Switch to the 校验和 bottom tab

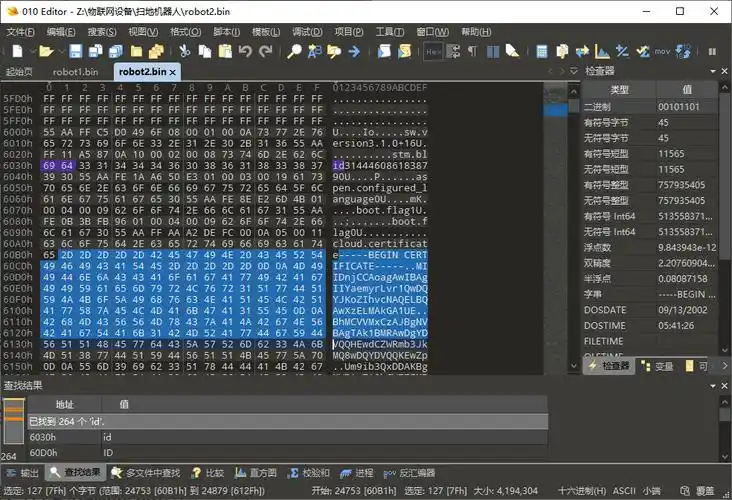click(313, 472)
